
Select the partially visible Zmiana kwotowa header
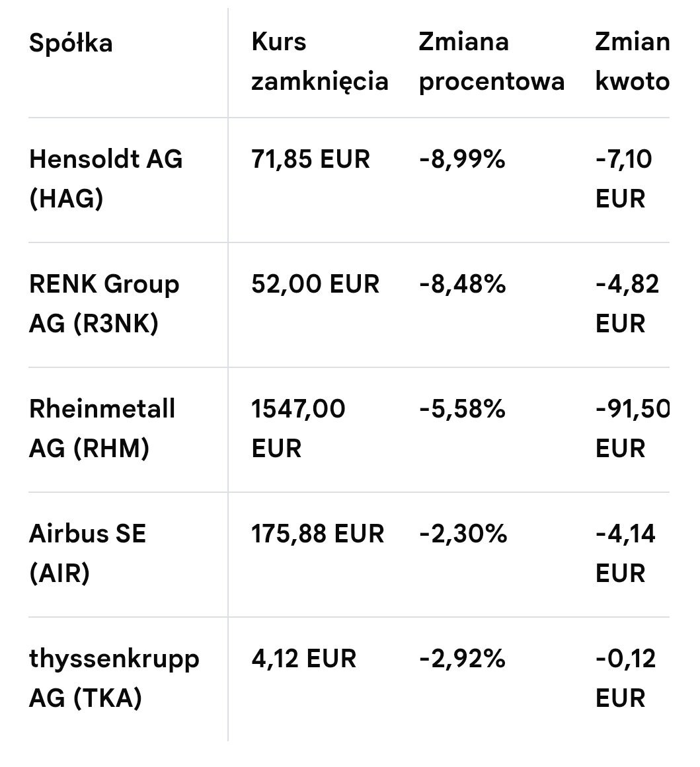pos(632,62)
